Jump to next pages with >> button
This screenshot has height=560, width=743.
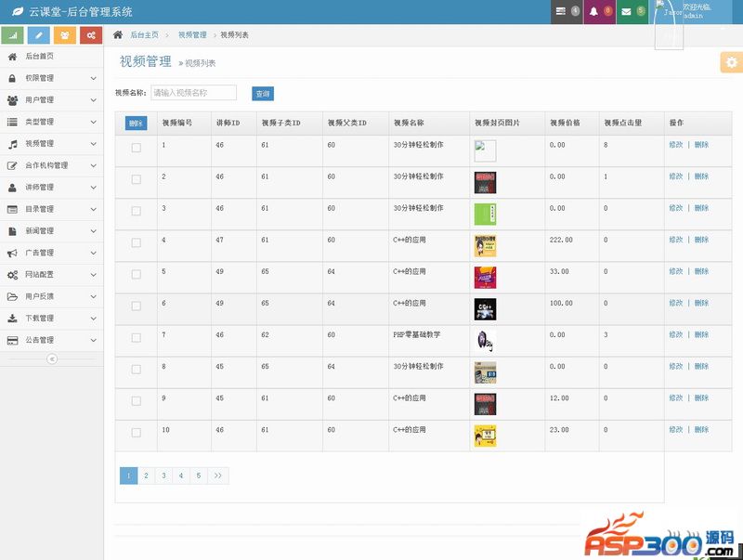[x=218, y=475]
